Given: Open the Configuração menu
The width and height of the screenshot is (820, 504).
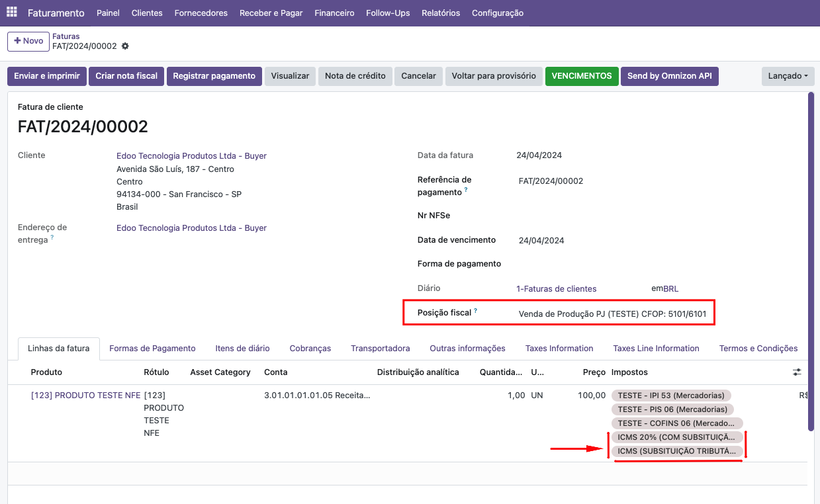Looking at the screenshot, I should (498, 13).
